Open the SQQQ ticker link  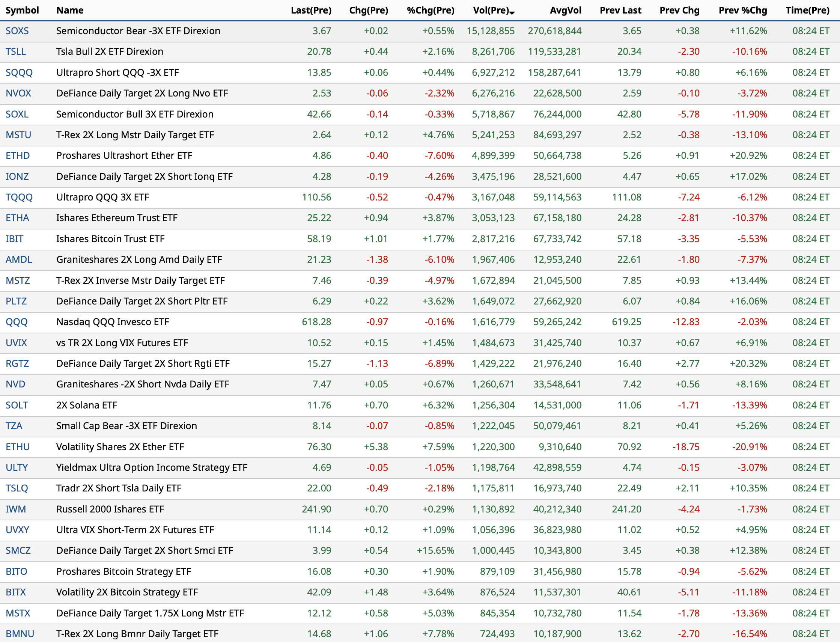[x=19, y=72]
